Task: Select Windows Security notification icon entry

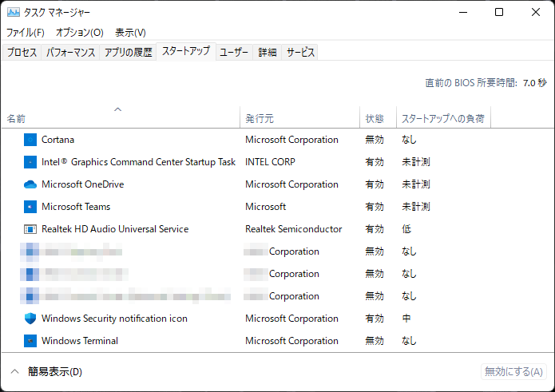Action: 114,319
